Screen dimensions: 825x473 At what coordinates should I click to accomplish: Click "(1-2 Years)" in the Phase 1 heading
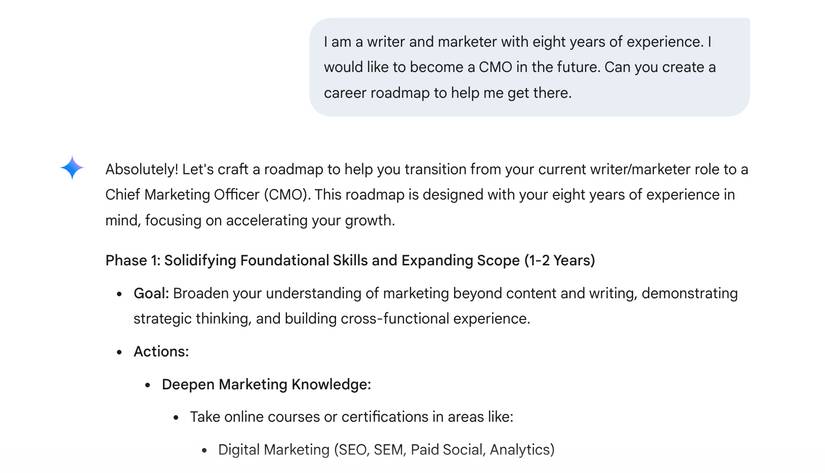click(559, 261)
